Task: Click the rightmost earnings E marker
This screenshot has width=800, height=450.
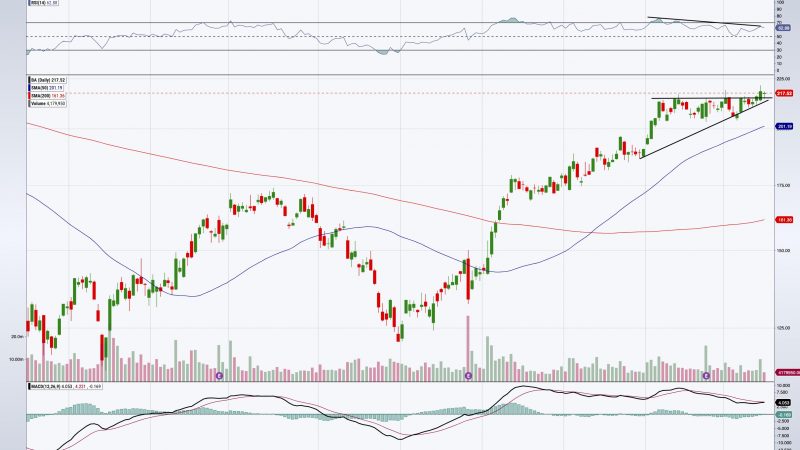Action: [707, 375]
